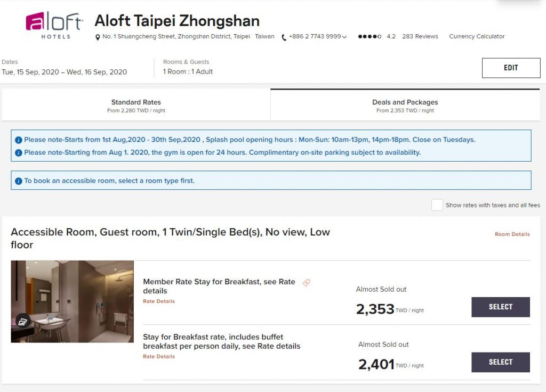Viewport: 546px width, 392px height.
Task: Click the rating dots icon
Action: 370,36
